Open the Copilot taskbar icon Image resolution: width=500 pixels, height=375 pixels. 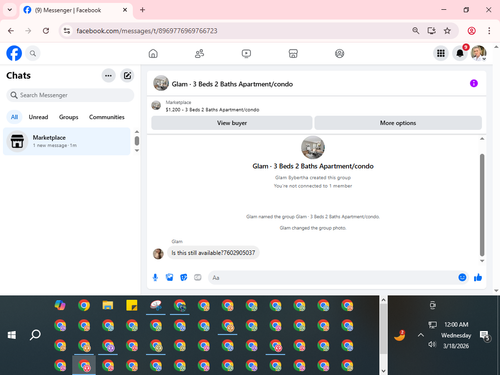pos(60,305)
